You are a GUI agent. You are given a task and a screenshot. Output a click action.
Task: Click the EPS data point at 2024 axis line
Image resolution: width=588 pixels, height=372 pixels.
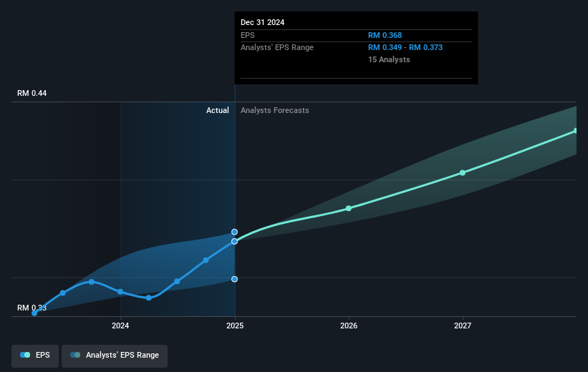[120, 292]
